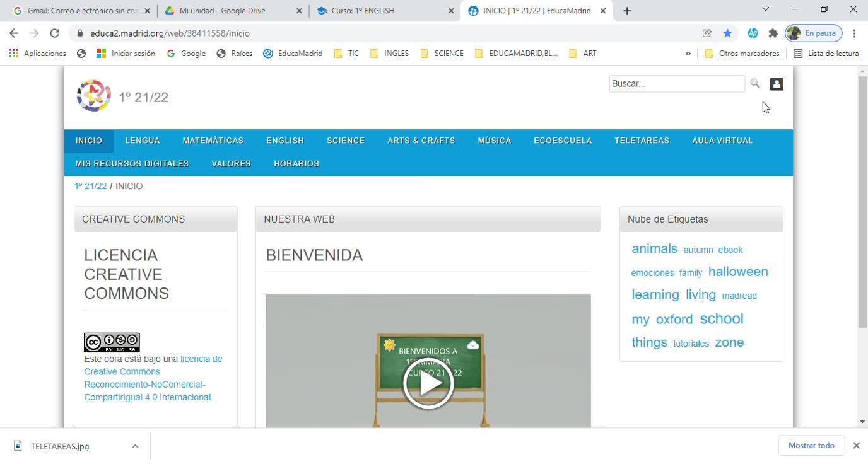Open the Google bookmark
Viewport: 868px width, 464px height.
click(186, 54)
